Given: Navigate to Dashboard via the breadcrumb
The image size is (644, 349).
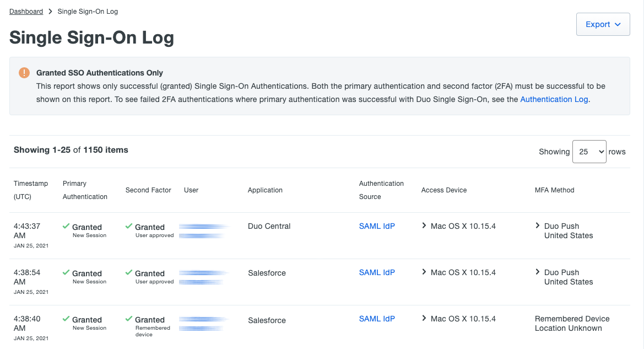Looking at the screenshot, I should click(x=26, y=11).
